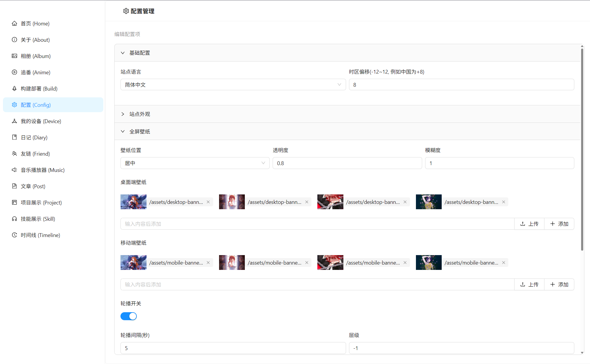Collapse the 基础配置 section
Viewport: 590px width, 364px height.
click(x=347, y=53)
